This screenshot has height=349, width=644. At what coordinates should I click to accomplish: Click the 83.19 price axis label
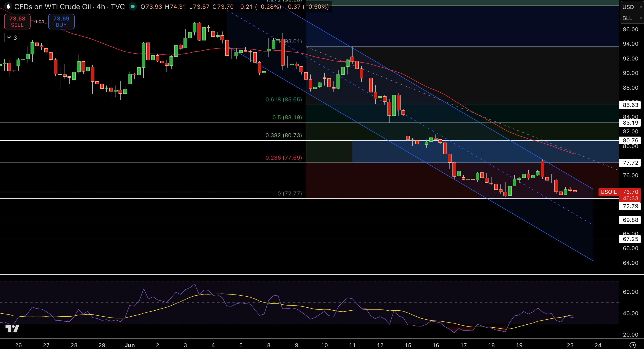coord(630,123)
